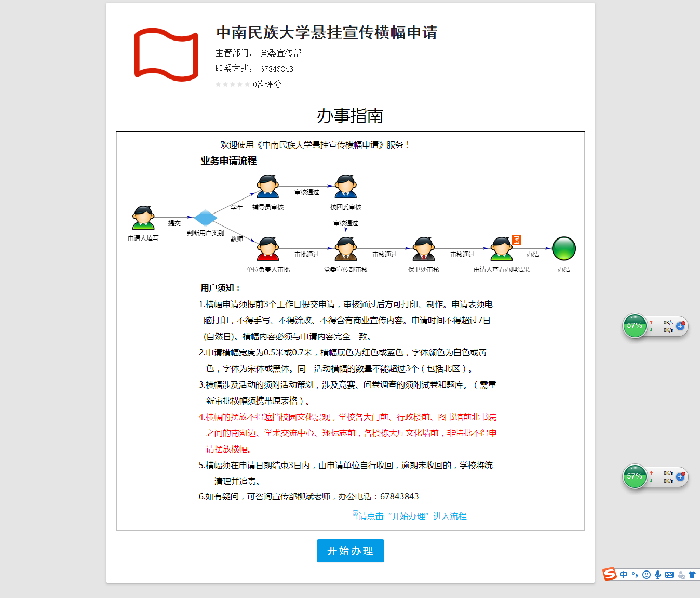Click red note 4 about 校园文化景观

347,433
